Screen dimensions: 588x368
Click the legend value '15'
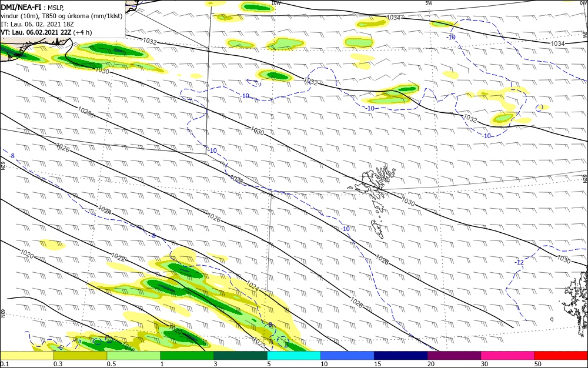pos(377,364)
